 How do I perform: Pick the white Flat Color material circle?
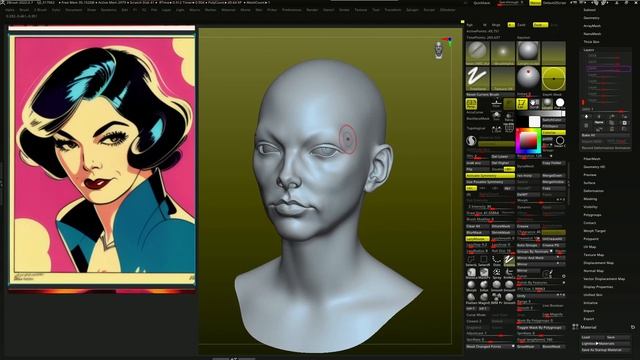tap(560, 103)
